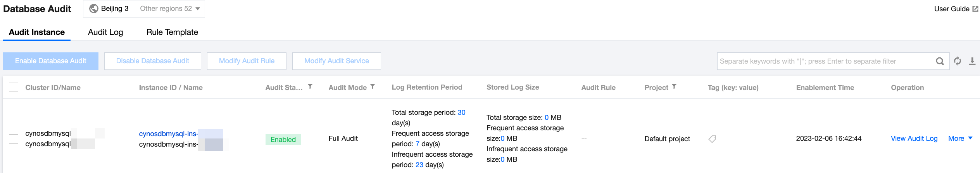Open the Audit Mode filter icon
This screenshot has width=980, height=173.
tap(373, 86)
